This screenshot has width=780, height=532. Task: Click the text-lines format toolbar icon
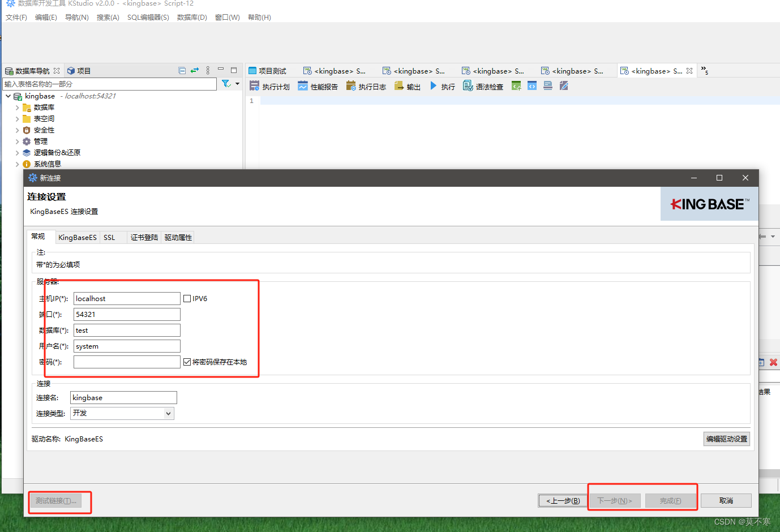pyautogui.click(x=548, y=86)
